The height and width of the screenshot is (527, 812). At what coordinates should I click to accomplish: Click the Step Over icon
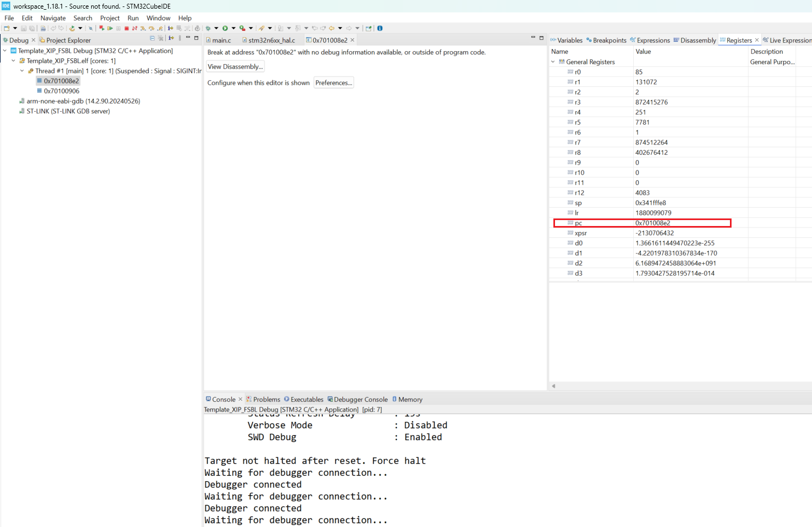point(151,28)
